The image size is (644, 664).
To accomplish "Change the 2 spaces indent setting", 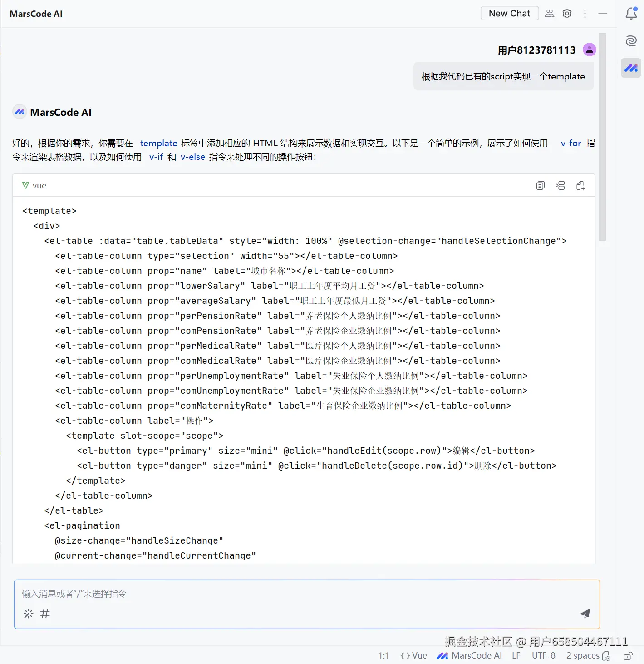I will [x=583, y=655].
